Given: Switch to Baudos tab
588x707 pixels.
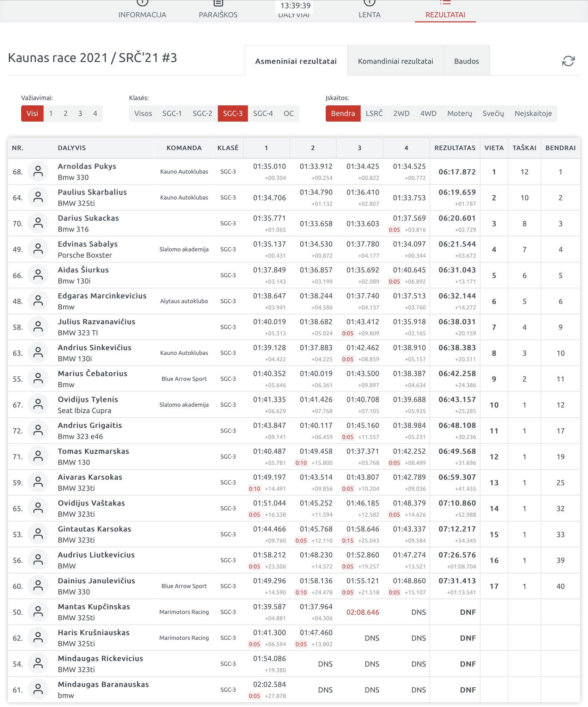Looking at the screenshot, I should [x=466, y=61].
